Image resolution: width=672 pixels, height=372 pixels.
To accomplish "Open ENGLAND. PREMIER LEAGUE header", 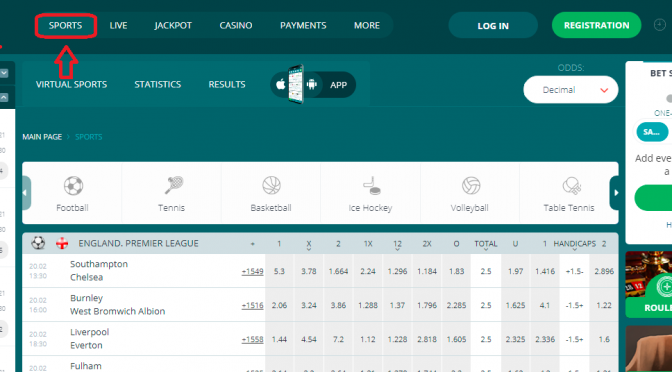I will point(138,243).
